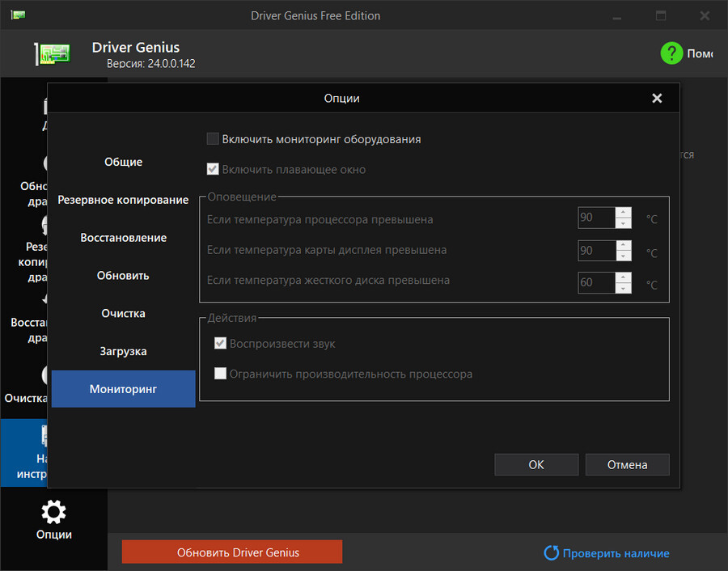Decrease display card temperature threshold
This screenshot has height=571, width=728.
623,256
